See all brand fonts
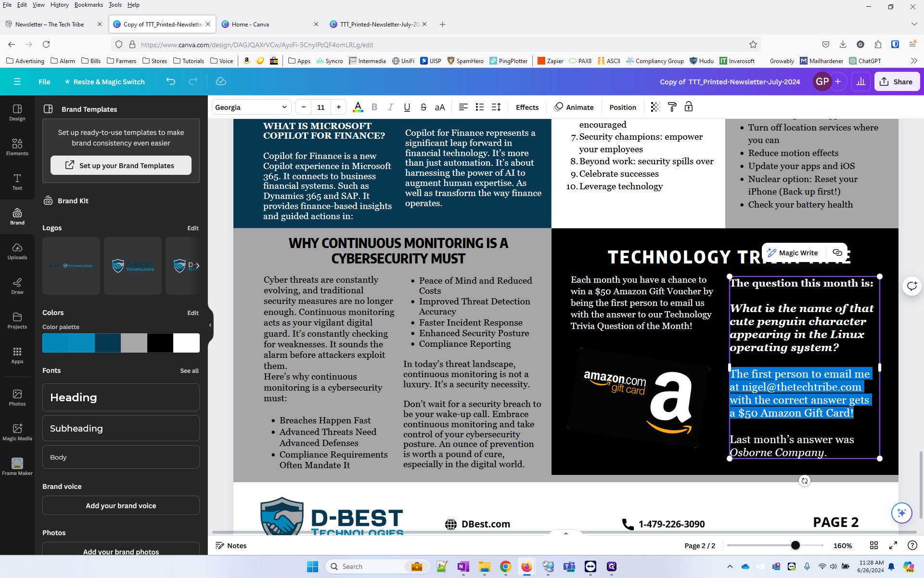The height and width of the screenshot is (578, 924). 189,370
